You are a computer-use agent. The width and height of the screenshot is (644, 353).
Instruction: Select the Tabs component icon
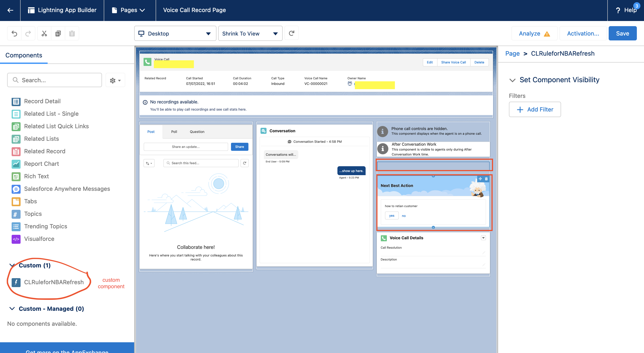[16, 201]
